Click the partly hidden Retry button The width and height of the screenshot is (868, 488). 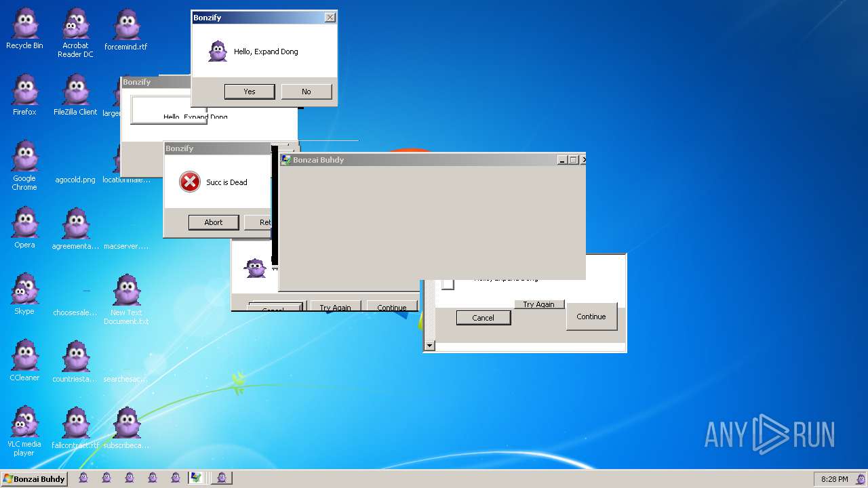point(258,222)
